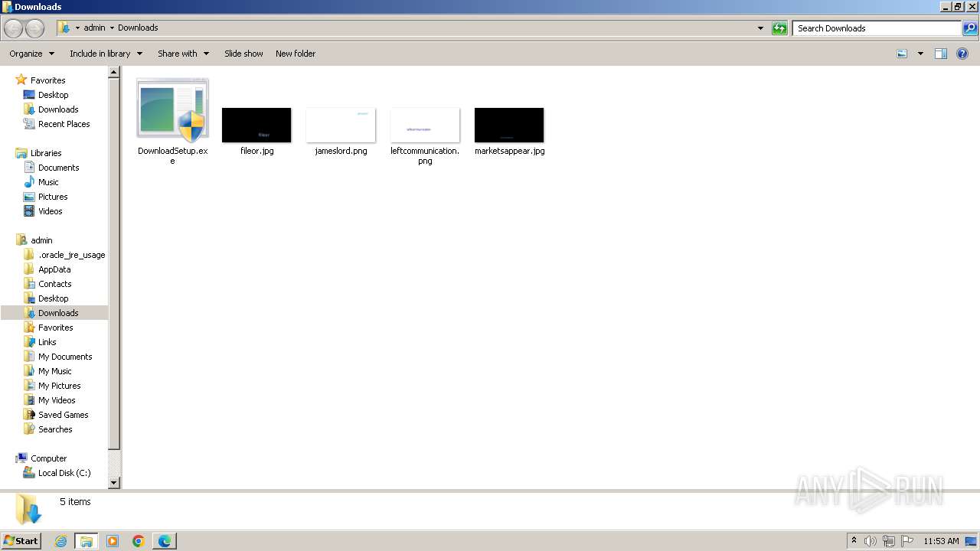980x551 pixels.
Task: Open the Share with menu
Action: click(183, 54)
